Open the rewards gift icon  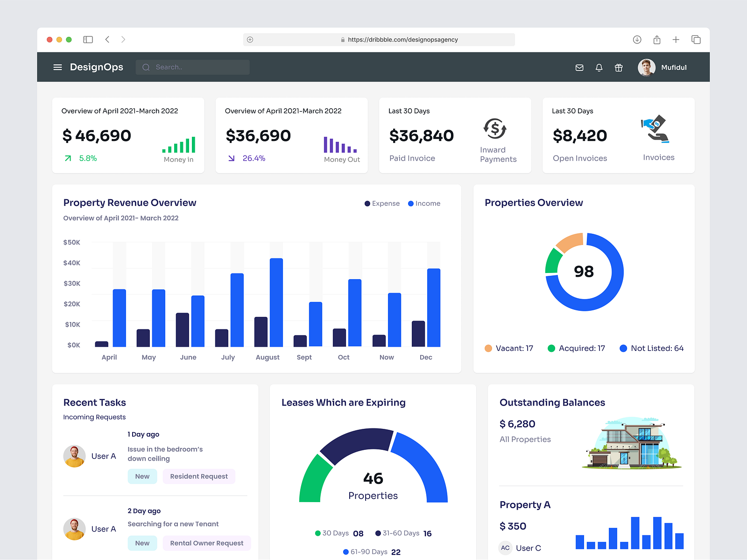click(x=619, y=67)
